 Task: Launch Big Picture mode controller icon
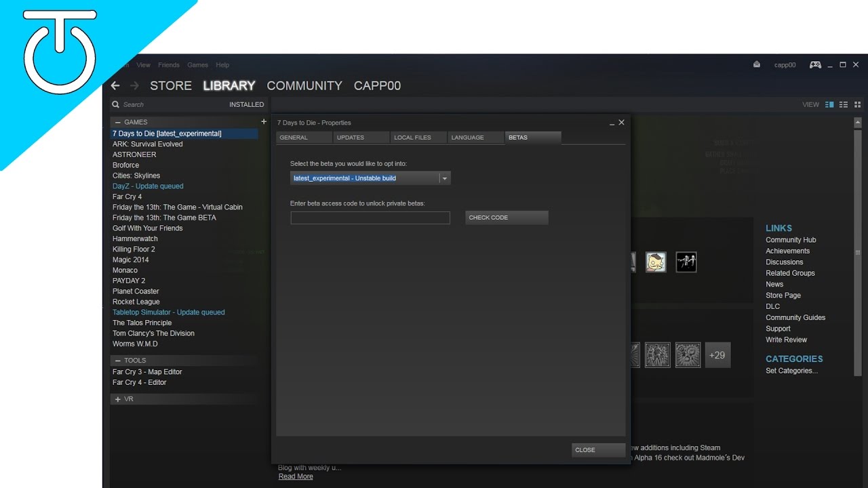[815, 64]
